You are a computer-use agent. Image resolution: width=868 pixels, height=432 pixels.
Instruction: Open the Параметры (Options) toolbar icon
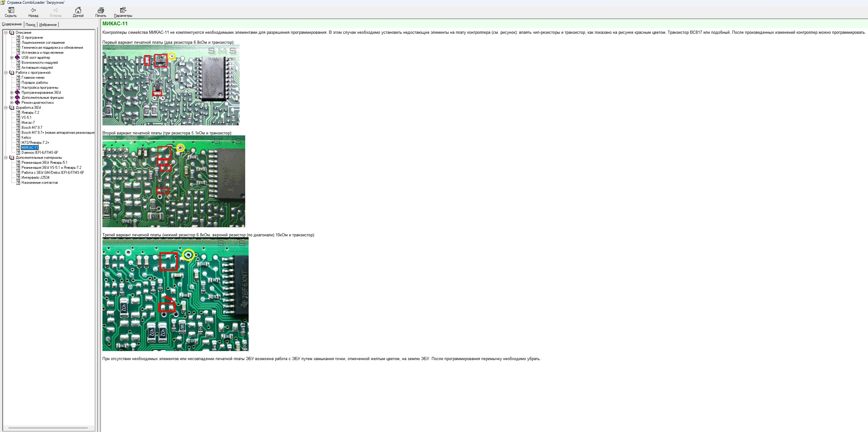tap(123, 10)
